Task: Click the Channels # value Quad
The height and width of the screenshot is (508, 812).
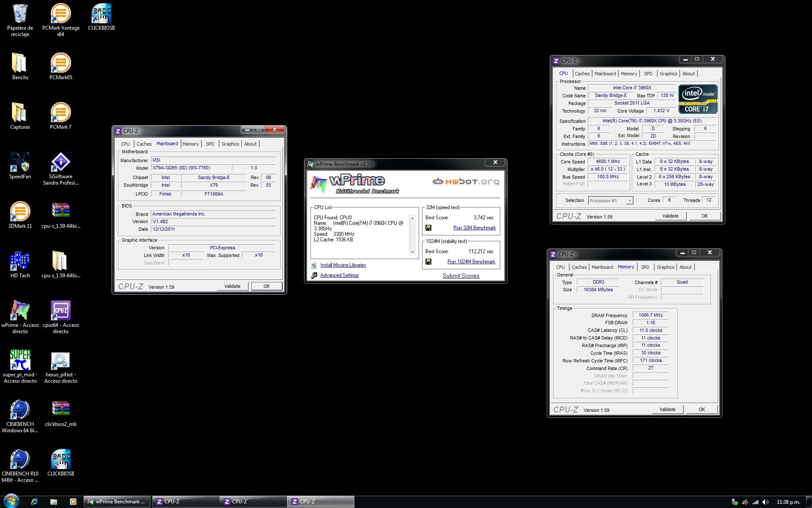Action: pos(682,282)
